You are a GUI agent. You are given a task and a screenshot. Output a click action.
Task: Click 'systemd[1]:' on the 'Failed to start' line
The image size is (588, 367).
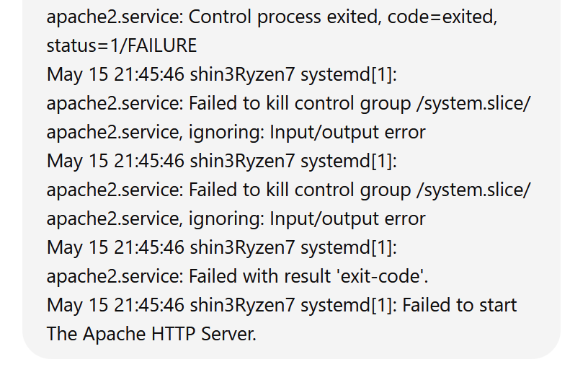point(349,305)
